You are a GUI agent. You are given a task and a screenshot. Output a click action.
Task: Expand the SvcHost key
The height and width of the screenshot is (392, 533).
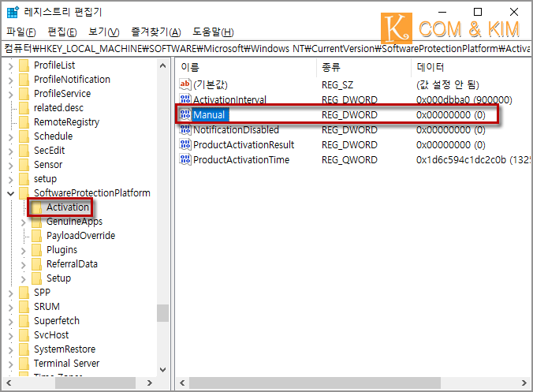coord(10,336)
